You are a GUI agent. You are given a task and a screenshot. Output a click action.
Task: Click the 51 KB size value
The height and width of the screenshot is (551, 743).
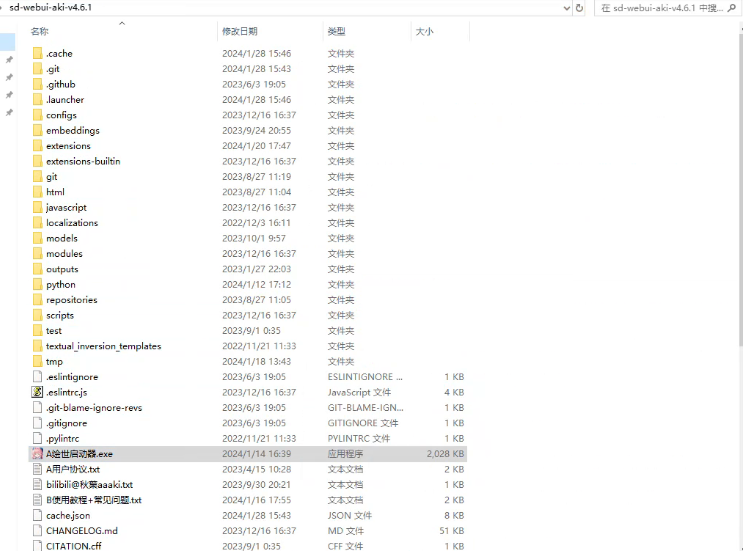(x=452, y=531)
